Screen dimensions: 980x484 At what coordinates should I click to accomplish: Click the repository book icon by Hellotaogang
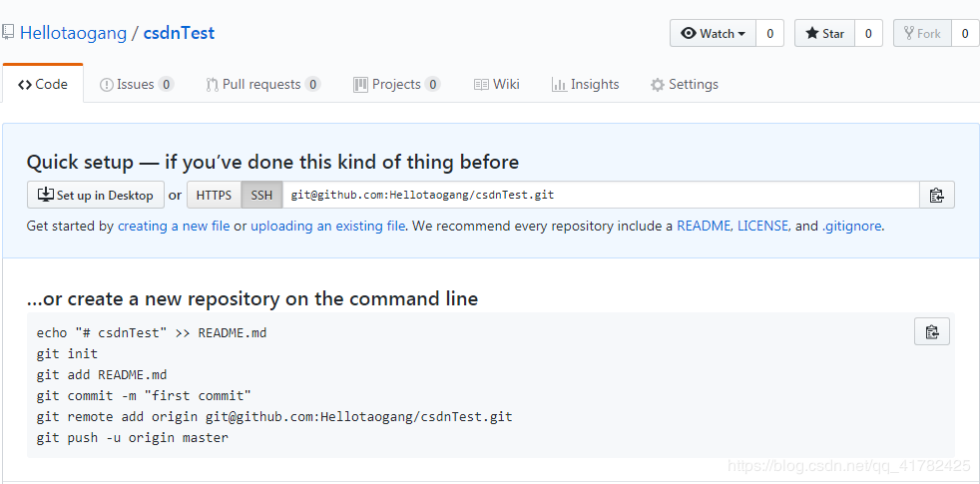[9, 33]
